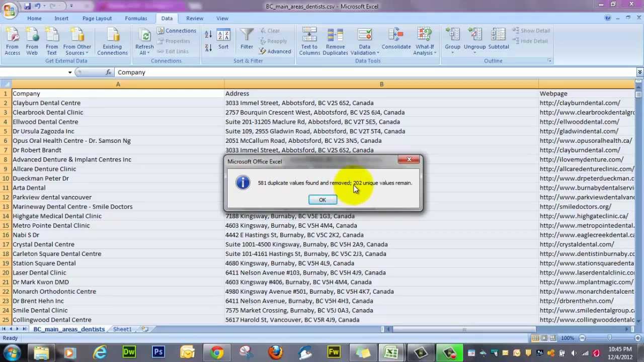Viewport: 644px width, 362px height.
Task: Toggle the Filter funnel
Action: pos(247,40)
